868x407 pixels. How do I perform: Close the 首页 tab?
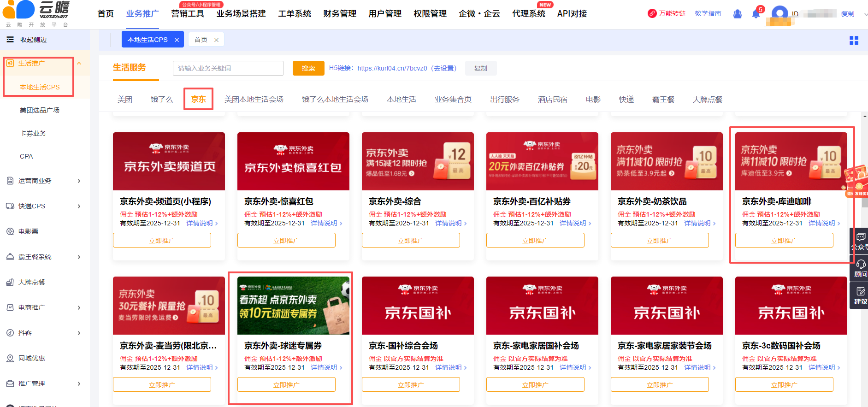tap(216, 40)
